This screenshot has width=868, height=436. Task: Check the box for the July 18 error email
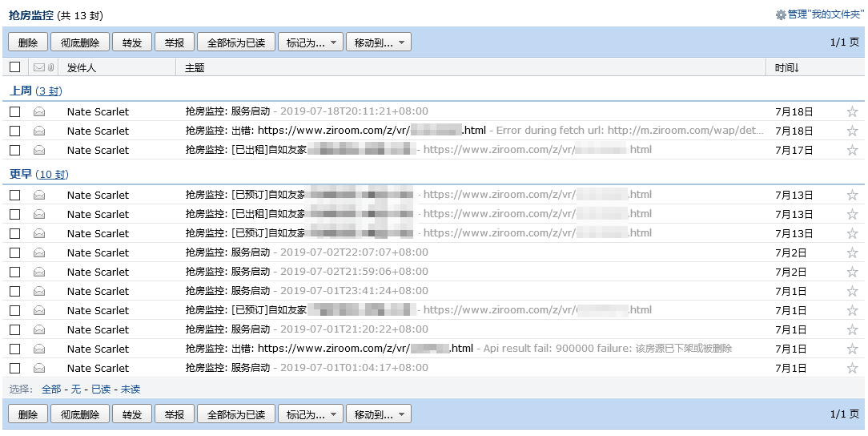[15, 131]
